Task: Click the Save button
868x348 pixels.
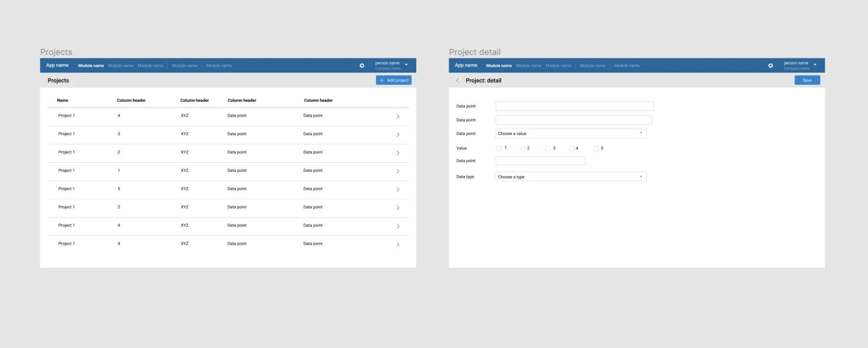Action: 807,80
